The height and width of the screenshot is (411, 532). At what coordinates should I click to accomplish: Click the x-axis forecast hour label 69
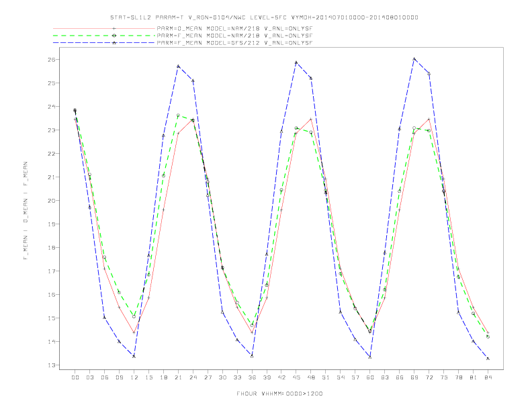click(414, 377)
